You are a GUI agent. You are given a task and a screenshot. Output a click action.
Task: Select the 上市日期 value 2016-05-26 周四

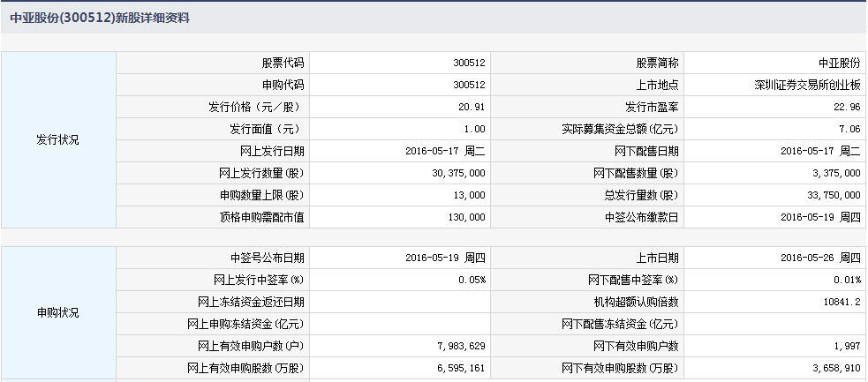pos(820,258)
